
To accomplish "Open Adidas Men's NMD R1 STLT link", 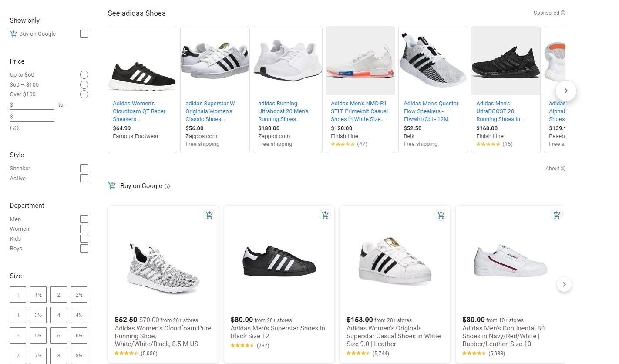I will (359, 111).
